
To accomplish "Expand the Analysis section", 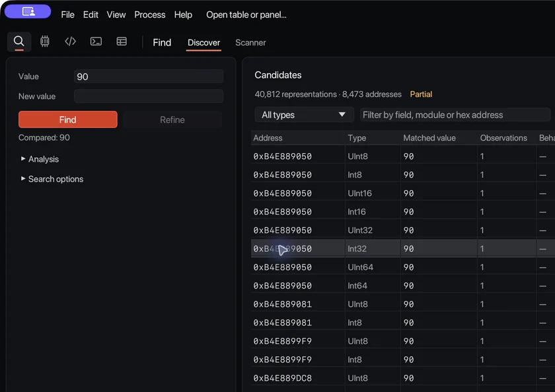I will (x=40, y=159).
